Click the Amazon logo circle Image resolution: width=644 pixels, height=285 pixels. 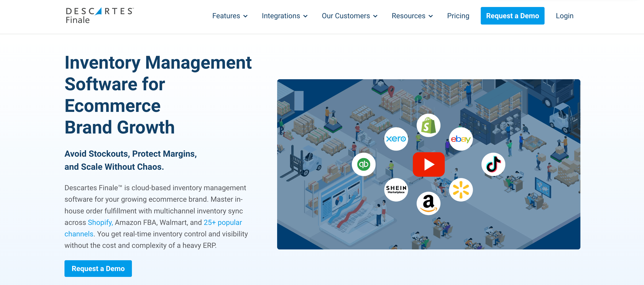[x=428, y=203]
